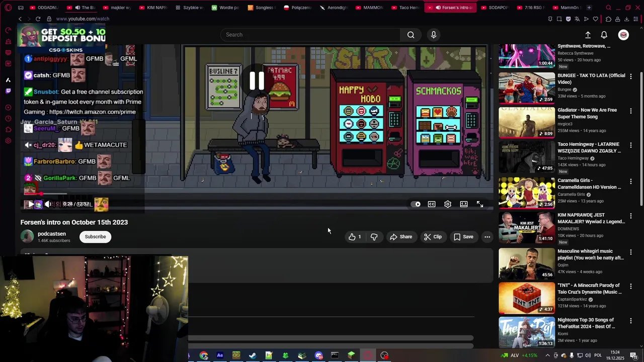
Task: Click browser tab-bar search magnifier
Action: 608,8
